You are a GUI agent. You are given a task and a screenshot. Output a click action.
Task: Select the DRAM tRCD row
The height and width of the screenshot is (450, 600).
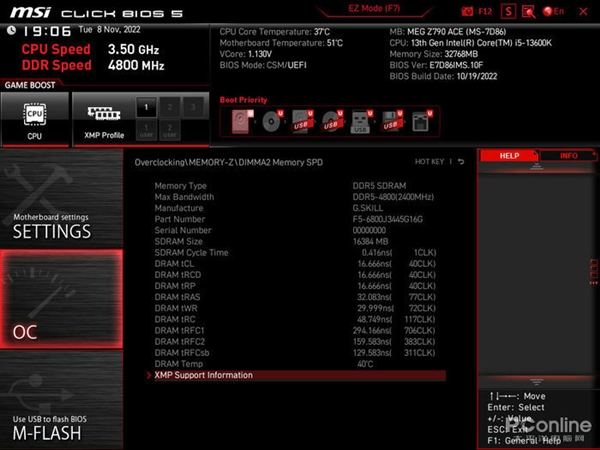tap(297, 275)
